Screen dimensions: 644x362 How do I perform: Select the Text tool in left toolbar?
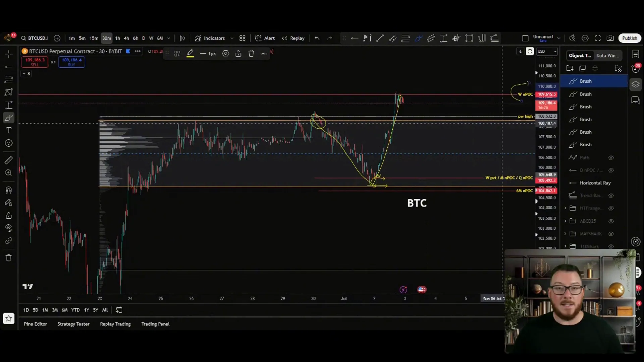pyautogui.click(x=9, y=130)
